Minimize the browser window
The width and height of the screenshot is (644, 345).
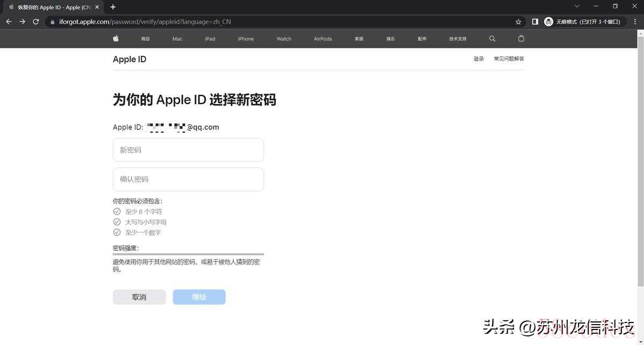[596, 6]
